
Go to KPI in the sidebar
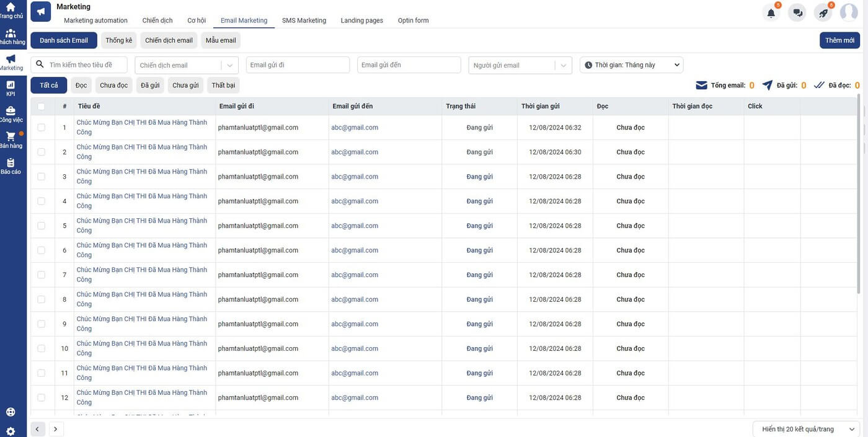(x=11, y=88)
